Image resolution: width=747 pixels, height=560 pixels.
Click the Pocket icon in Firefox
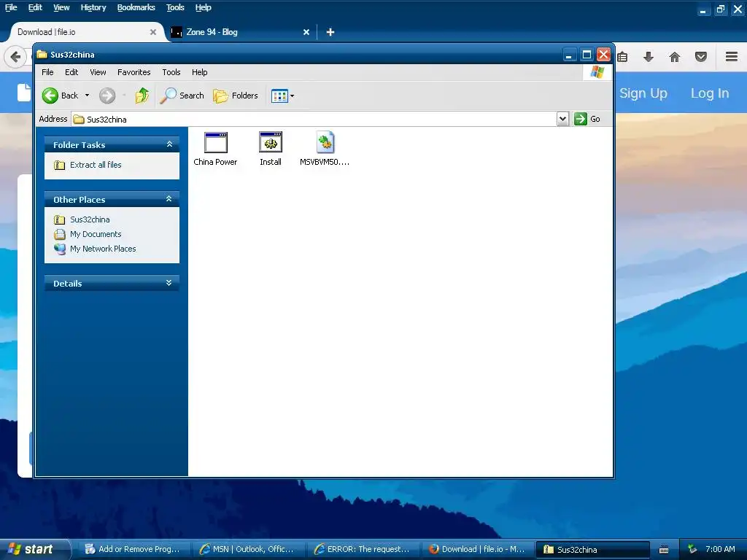(701, 57)
